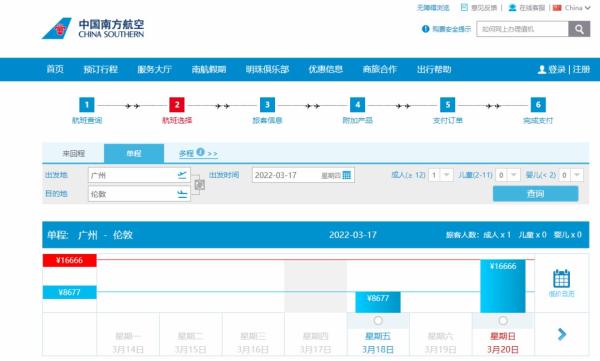The height and width of the screenshot is (361, 600).
Task: Click the landing icon in 伦敦 field
Action: click(x=182, y=194)
